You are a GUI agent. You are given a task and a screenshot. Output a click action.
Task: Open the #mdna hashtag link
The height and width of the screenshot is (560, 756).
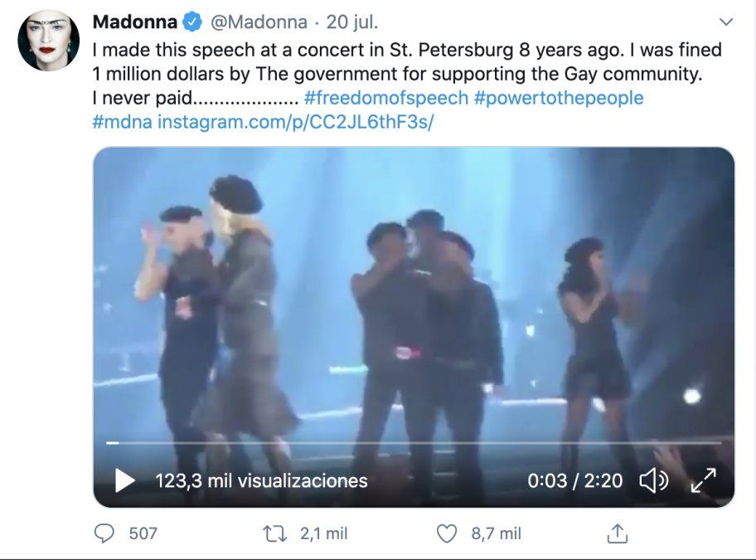122,122
